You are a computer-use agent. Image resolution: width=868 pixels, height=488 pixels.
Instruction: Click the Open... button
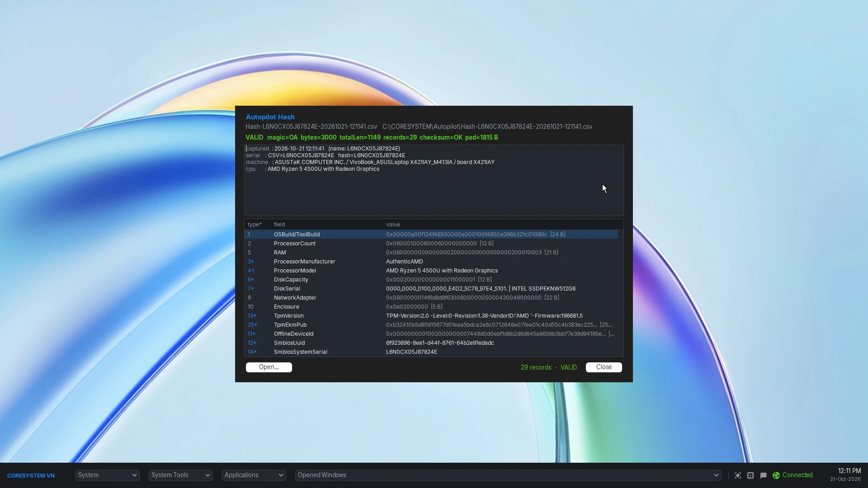point(269,367)
